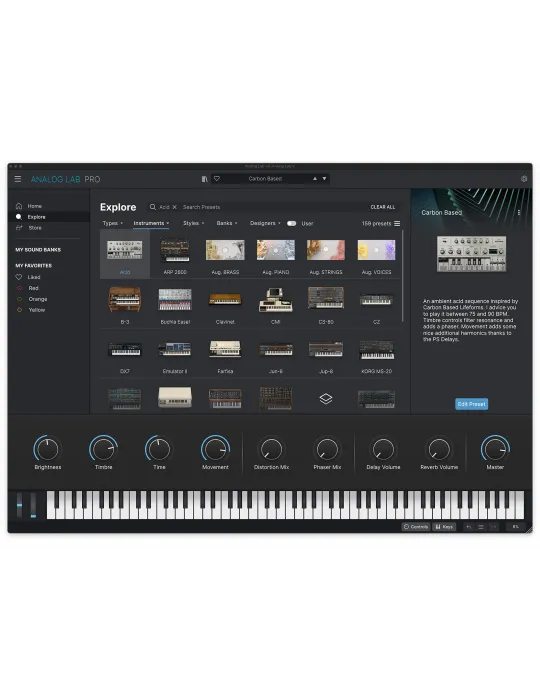This screenshot has width=540, height=700.
Task: Select the Aug. BRASS instrument
Action: pos(225,255)
